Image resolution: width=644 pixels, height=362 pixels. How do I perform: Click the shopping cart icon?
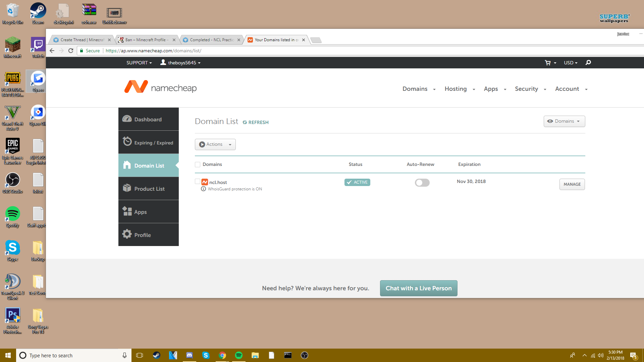(x=548, y=63)
